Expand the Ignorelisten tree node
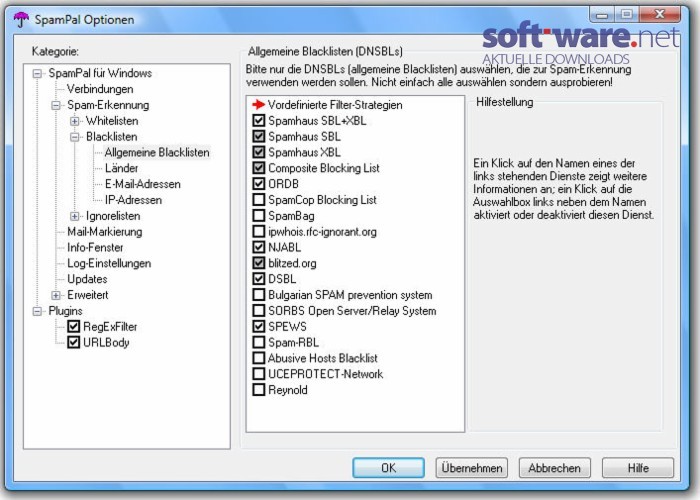The height and width of the screenshot is (500, 700). pyautogui.click(x=75, y=217)
